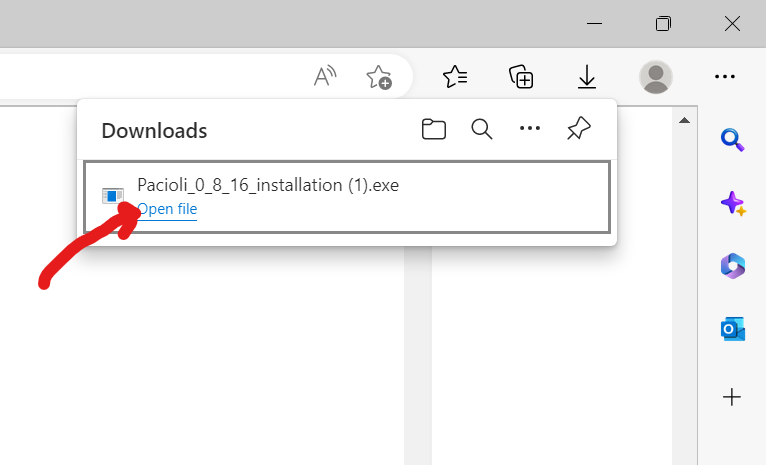Screen dimensions: 766x465
Task: Search downloads with magnifier icon
Action: pos(482,129)
